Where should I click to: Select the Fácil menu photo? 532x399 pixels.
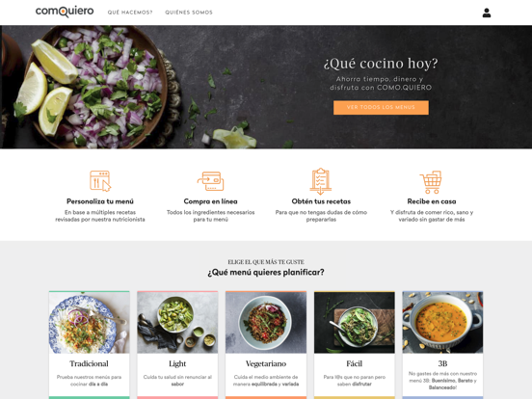click(x=355, y=322)
